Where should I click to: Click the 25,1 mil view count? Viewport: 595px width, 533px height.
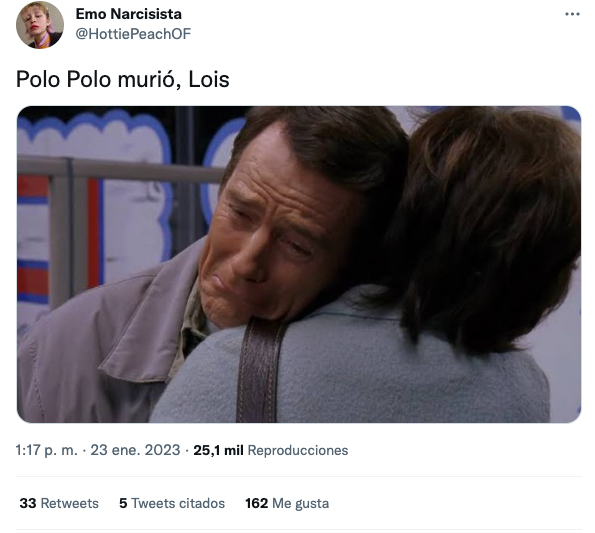(x=218, y=450)
